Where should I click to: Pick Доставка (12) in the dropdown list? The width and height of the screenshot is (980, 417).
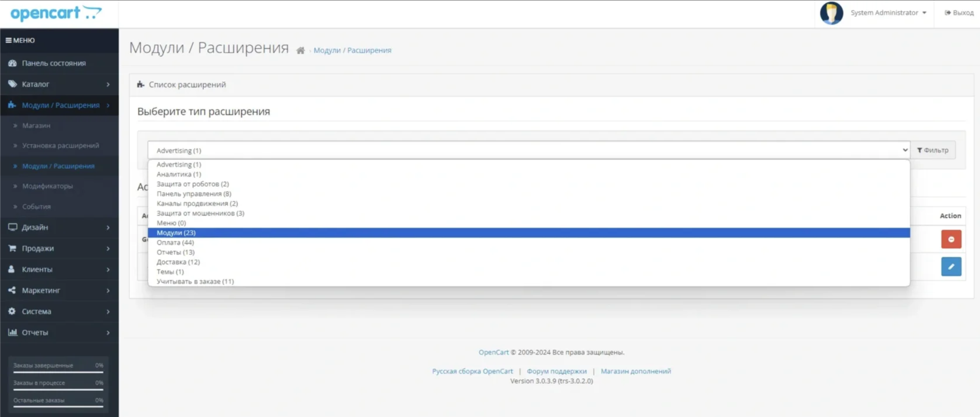click(x=178, y=262)
